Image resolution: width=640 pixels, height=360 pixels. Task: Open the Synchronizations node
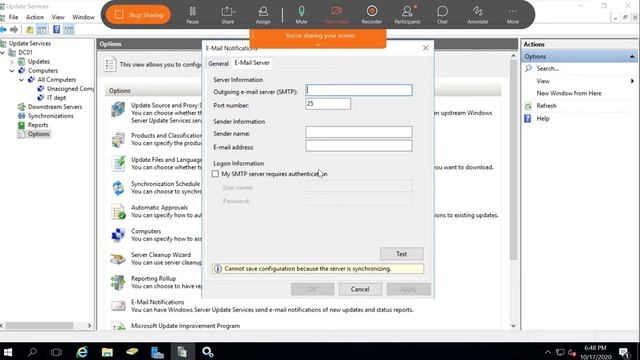pyautogui.click(x=51, y=116)
